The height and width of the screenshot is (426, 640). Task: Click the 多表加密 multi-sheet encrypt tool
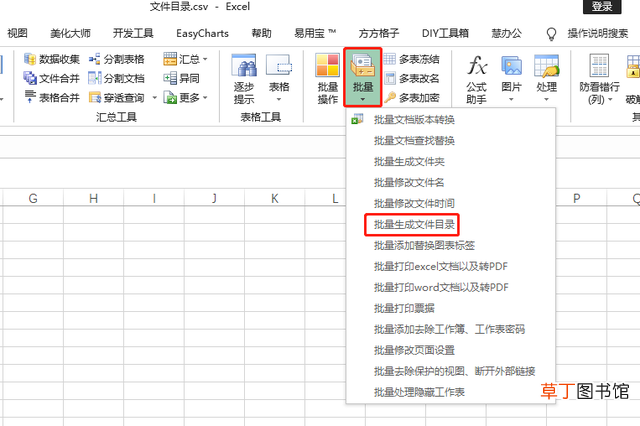pyautogui.click(x=411, y=98)
